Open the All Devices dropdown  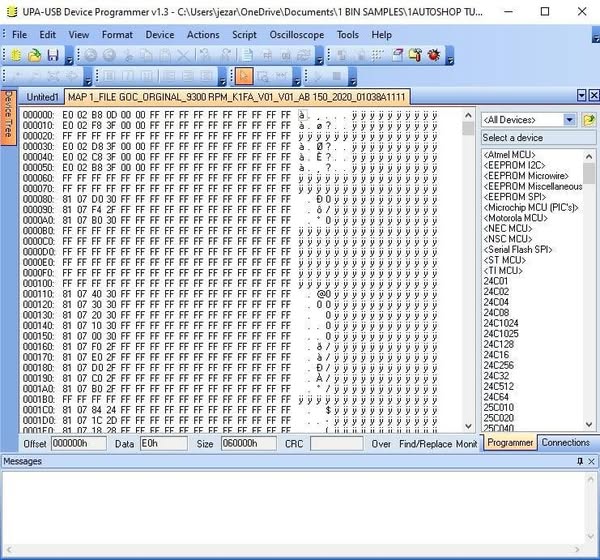click(x=569, y=120)
